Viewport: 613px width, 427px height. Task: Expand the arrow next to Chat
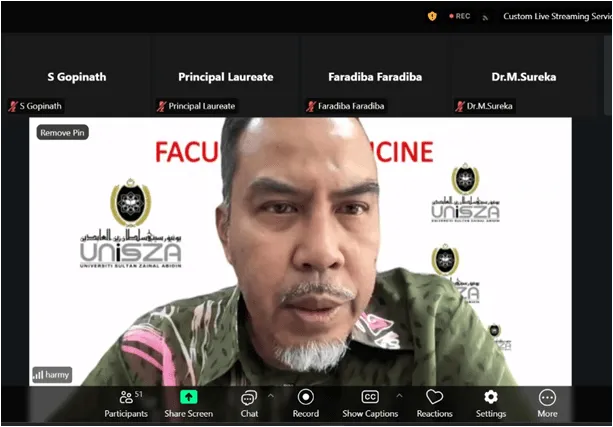[x=271, y=396]
